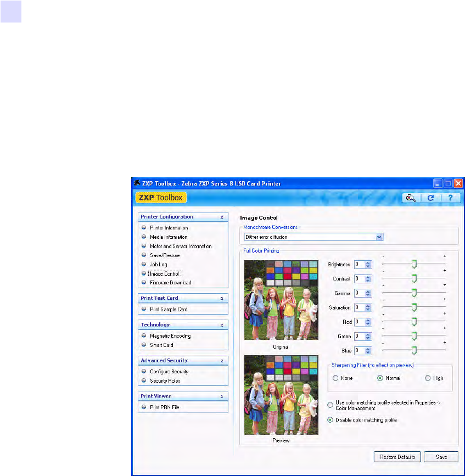Screen dimensions: 465x476
Task: Collapse the Printer Configuration section
Action: pos(222,217)
